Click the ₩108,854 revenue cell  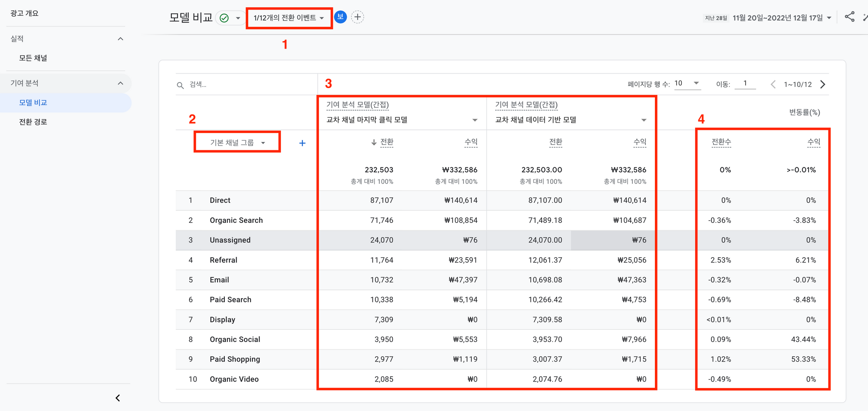pyautogui.click(x=460, y=220)
